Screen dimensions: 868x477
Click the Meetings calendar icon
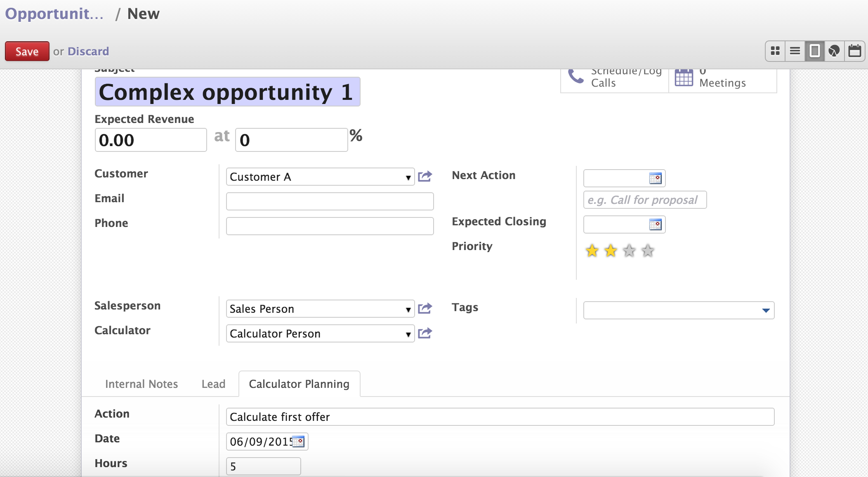pos(684,77)
